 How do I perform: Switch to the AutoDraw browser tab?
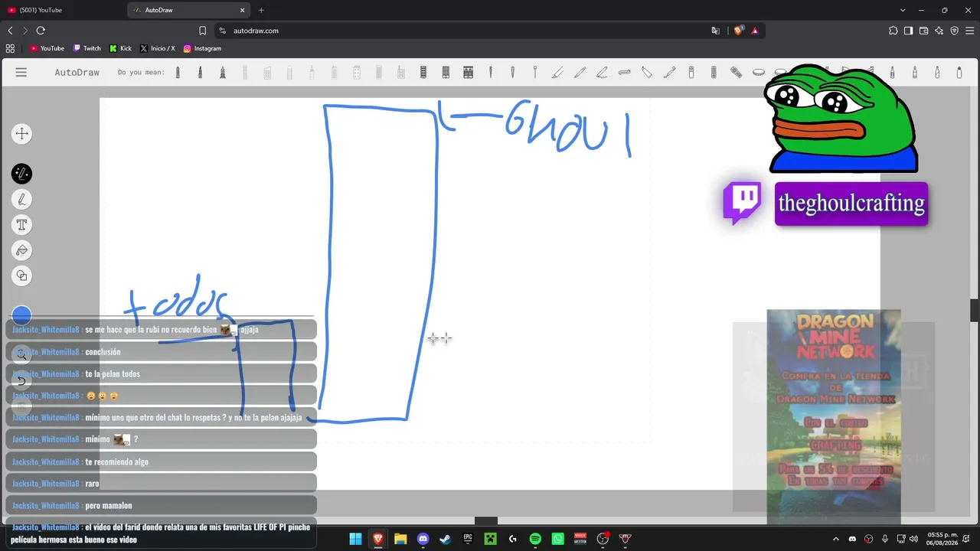coord(189,10)
